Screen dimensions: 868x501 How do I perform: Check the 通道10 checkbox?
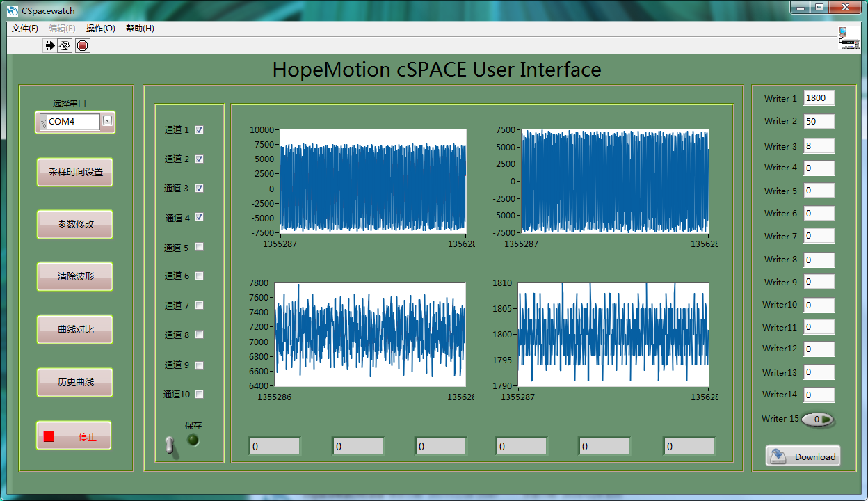pyautogui.click(x=200, y=394)
